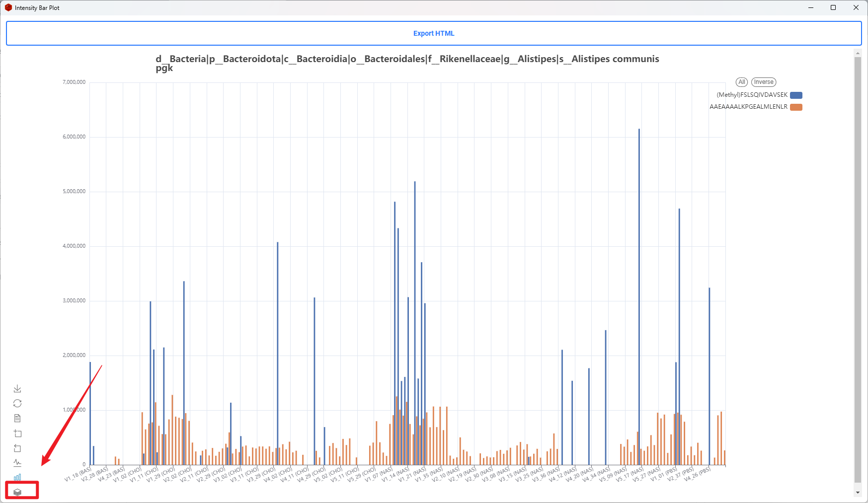Click the scrollbar down arrow
868x503 pixels.
(x=858, y=492)
